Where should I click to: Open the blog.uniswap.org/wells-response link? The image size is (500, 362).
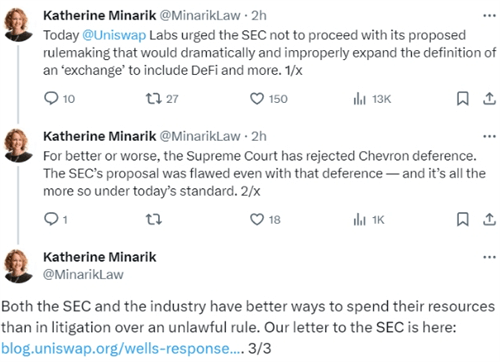[122, 349]
